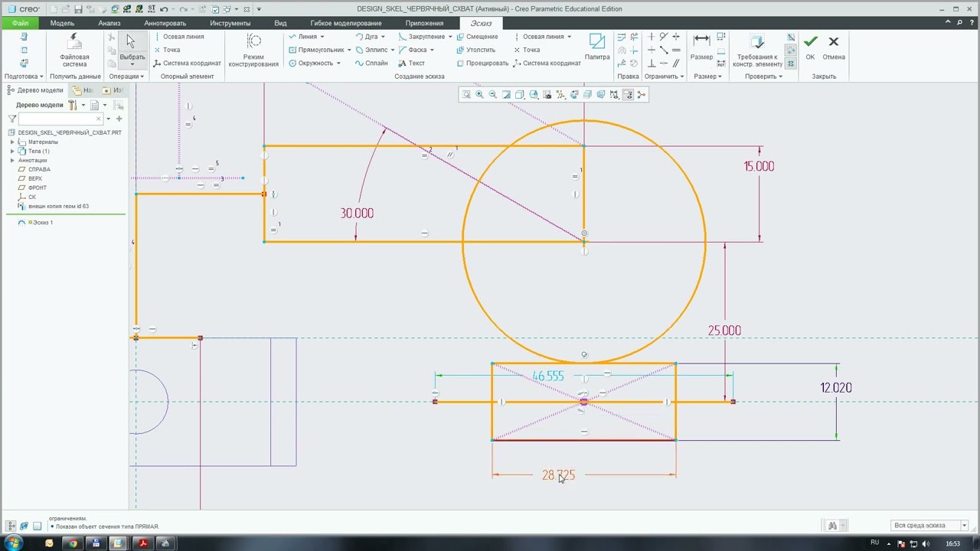Image resolution: width=980 pixels, height=551 pixels.
Task: Click the Undo arrow in quick access toolbar
Action: click(x=163, y=9)
